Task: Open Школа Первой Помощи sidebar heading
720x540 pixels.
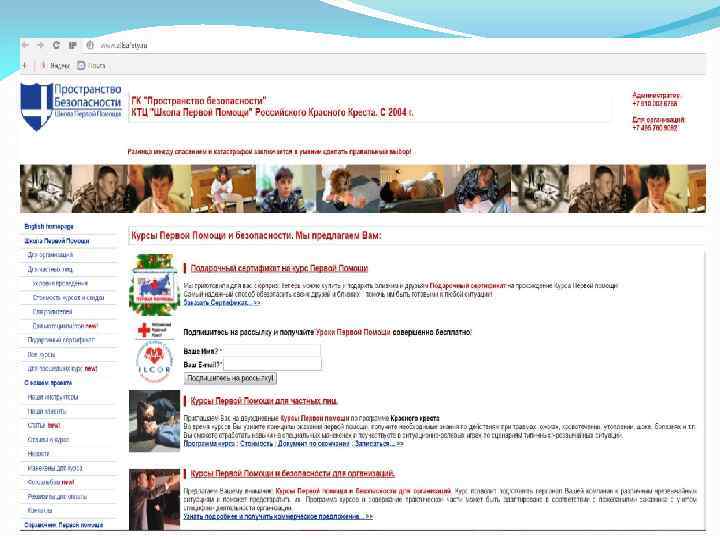Action: (56, 241)
